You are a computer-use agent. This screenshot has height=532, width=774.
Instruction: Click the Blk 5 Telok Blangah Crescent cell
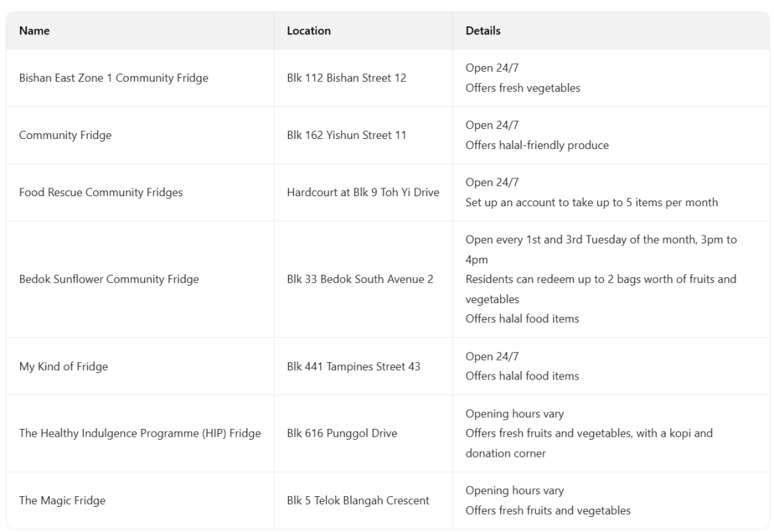click(358, 500)
